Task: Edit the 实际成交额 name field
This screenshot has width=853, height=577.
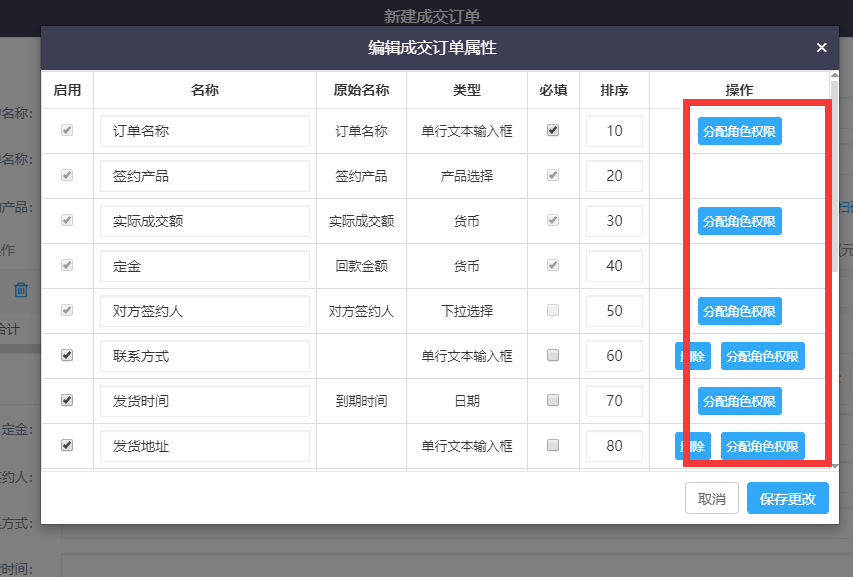Action: [x=205, y=221]
